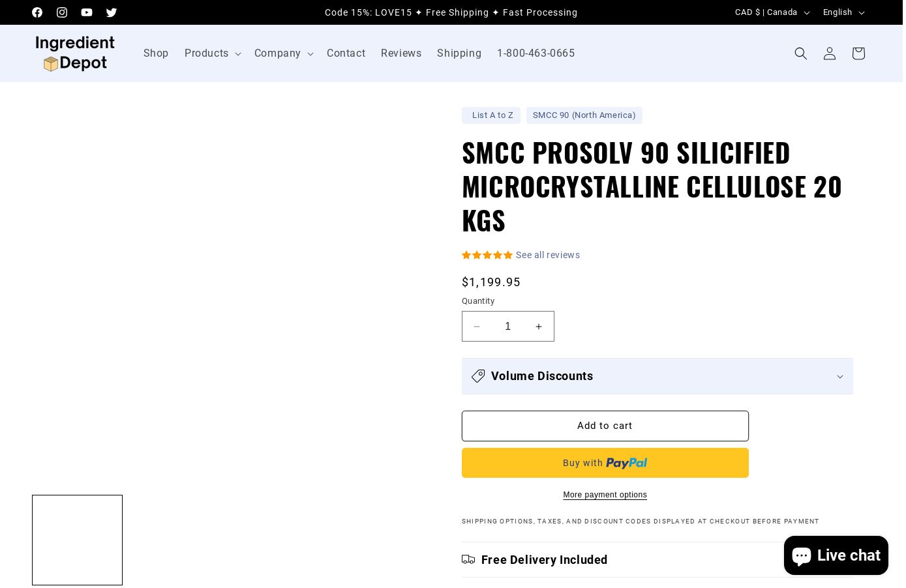Click the More payment options link

click(605, 495)
